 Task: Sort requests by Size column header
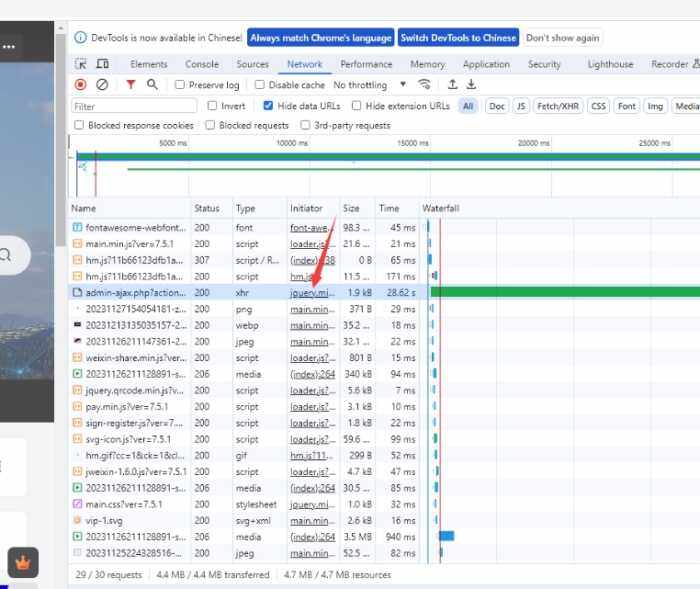[x=352, y=208]
